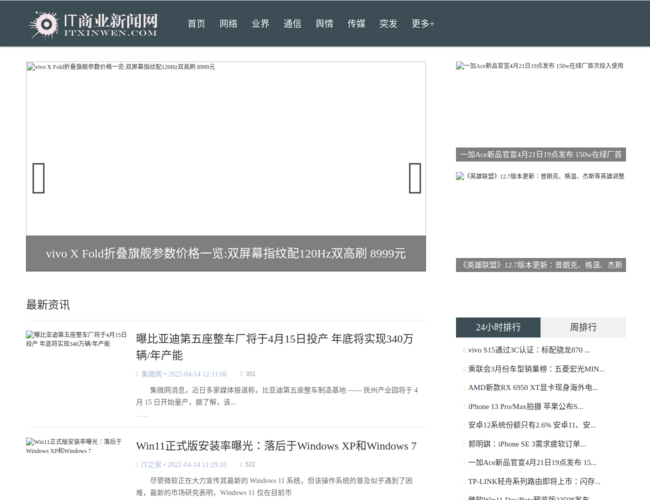Open Win11正式版安装率曝光 article headline
Image resolution: width=650 pixels, height=500 pixels.
click(x=276, y=446)
